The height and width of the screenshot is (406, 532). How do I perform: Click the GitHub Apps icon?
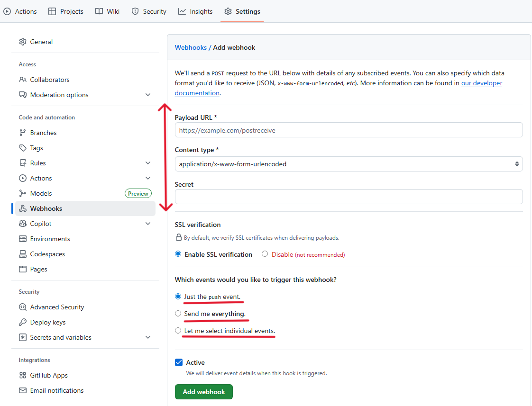coord(23,375)
